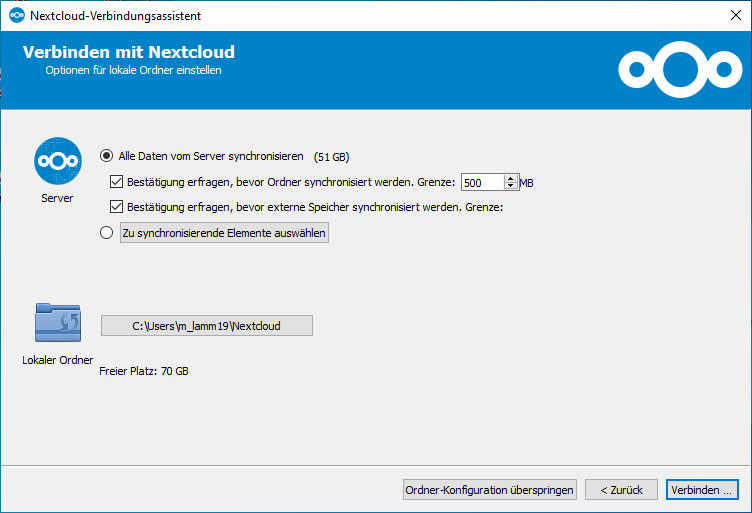
Task: Change local folder path C:\Users\m_lamm19\Nextcloud
Action: (207, 325)
